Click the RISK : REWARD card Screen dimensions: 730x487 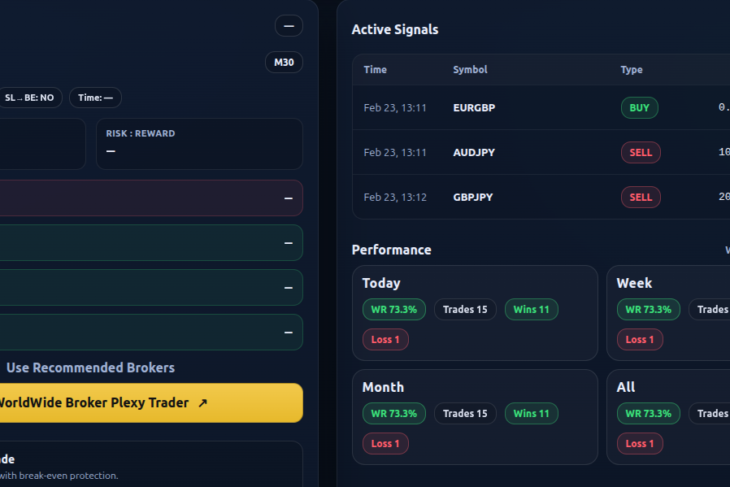pos(199,143)
